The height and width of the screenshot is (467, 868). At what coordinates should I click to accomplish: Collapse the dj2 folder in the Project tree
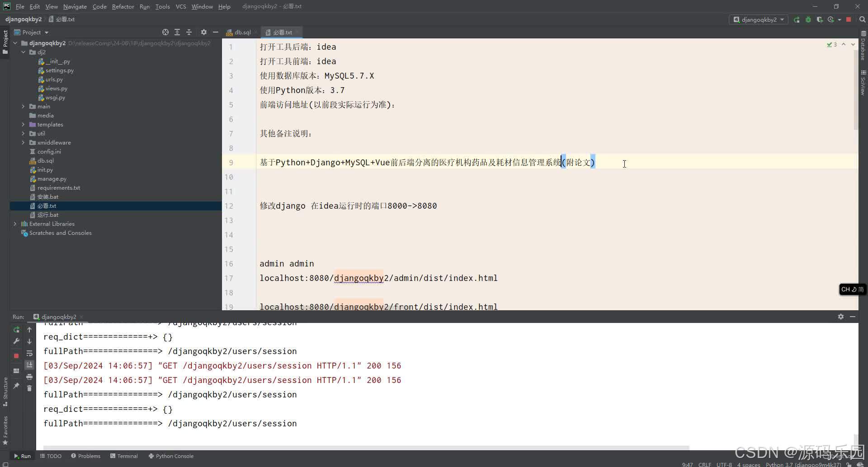[24, 52]
